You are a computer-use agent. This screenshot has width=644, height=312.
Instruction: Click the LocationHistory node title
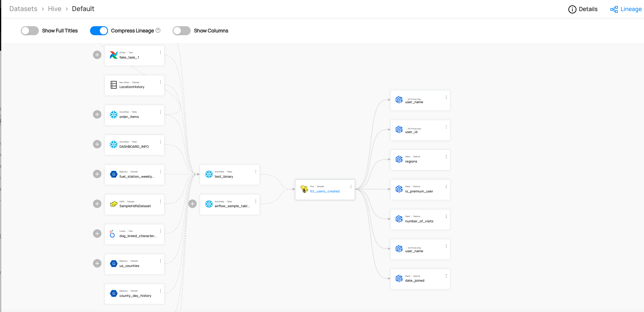click(x=132, y=87)
